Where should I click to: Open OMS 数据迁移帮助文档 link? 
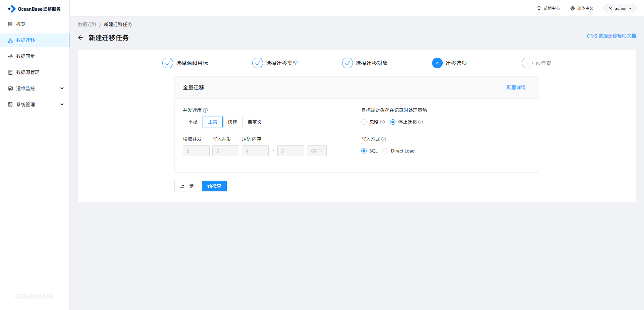pyautogui.click(x=611, y=36)
